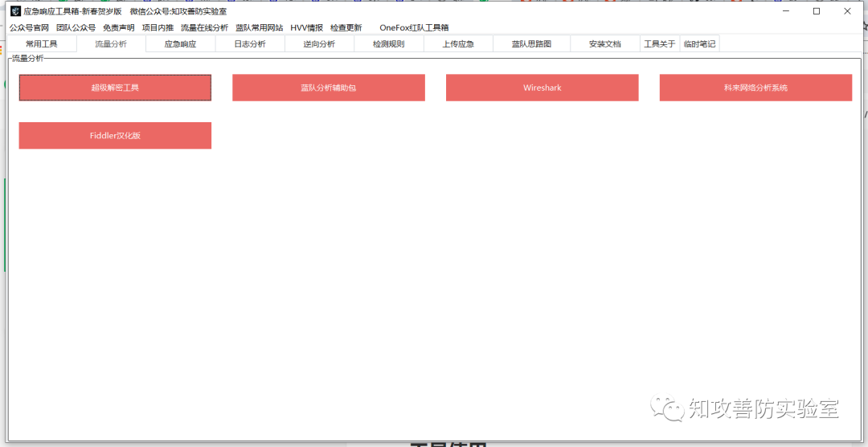Launch 蓝队分析辅助包
This screenshot has height=447, width=868.
329,88
